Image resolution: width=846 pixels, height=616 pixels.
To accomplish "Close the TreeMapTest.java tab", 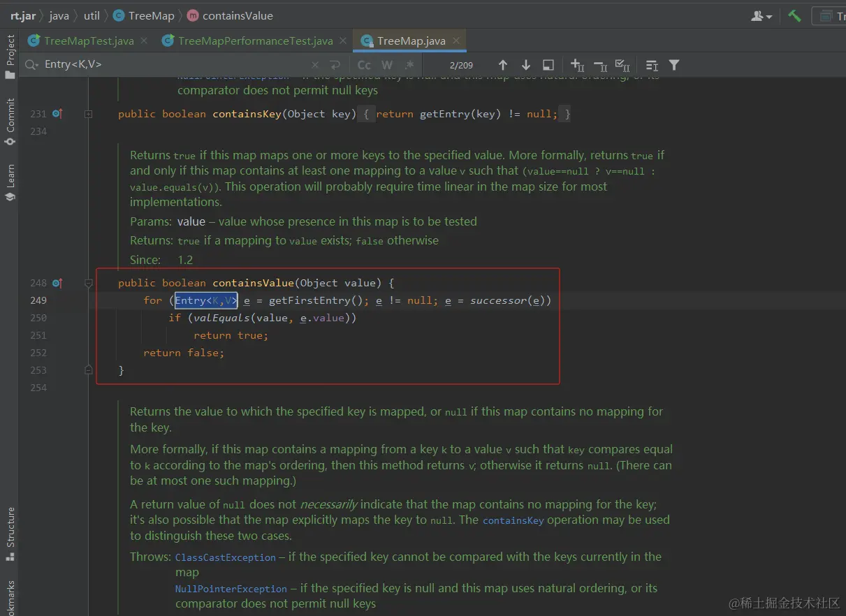I will pos(144,41).
